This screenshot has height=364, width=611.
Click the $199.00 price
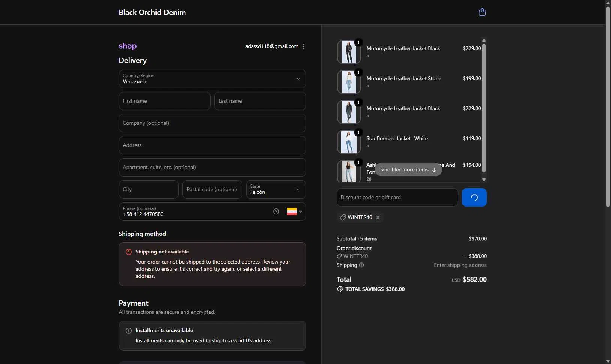(x=472, y=79)
